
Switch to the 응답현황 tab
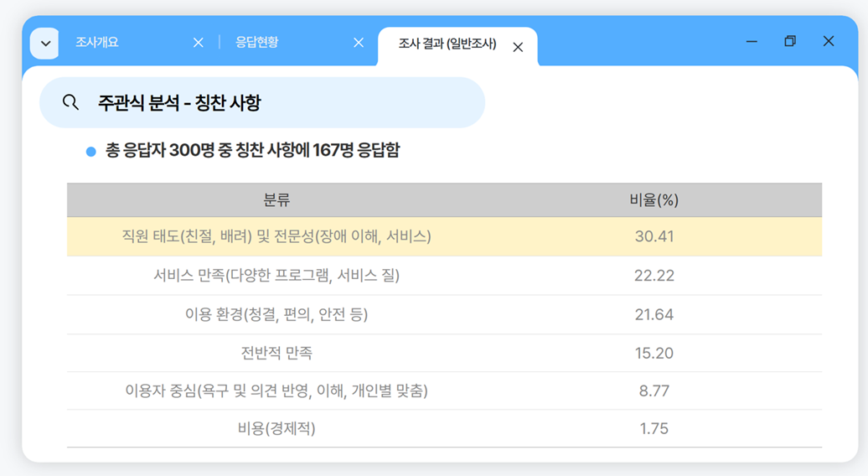(256, 42)
